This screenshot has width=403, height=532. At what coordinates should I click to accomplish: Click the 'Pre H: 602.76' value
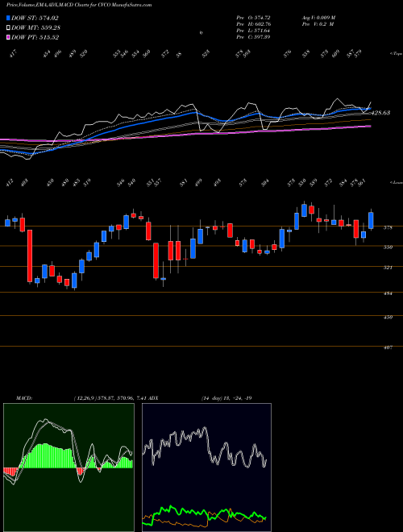click(253, 24)
